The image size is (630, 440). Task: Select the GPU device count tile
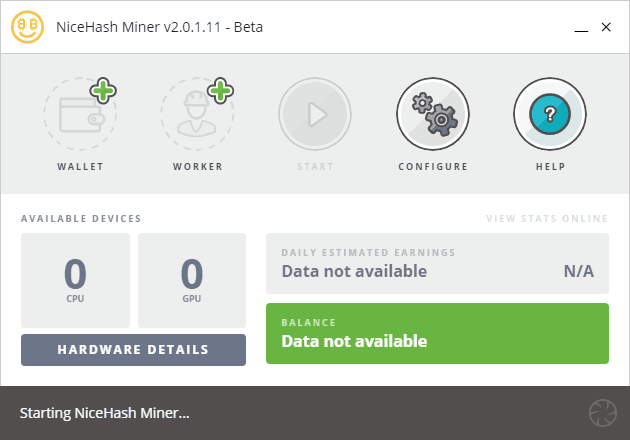[x=192, y=280]
